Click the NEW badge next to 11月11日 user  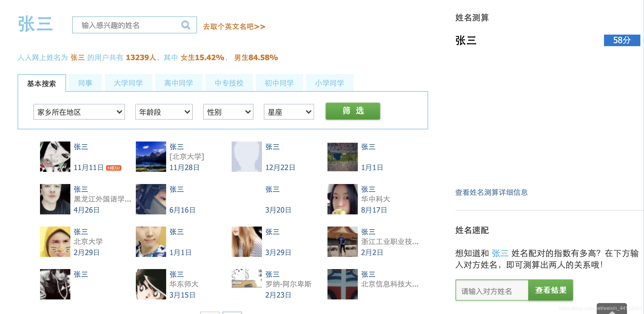[x=113, y=167]
